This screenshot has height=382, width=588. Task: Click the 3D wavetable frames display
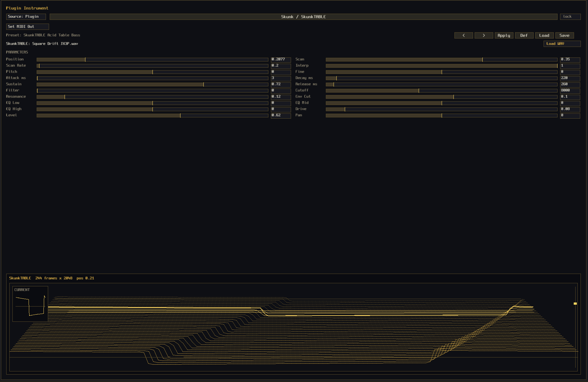(x=293, y=327)
